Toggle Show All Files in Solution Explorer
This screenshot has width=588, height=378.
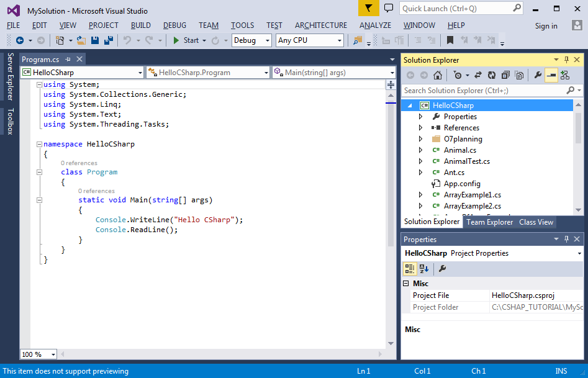point(519,75)
